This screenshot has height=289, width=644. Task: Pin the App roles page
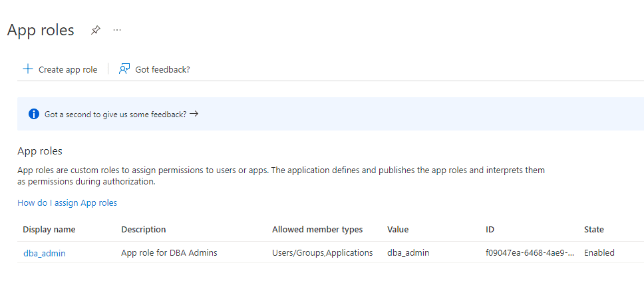(96, 31)
